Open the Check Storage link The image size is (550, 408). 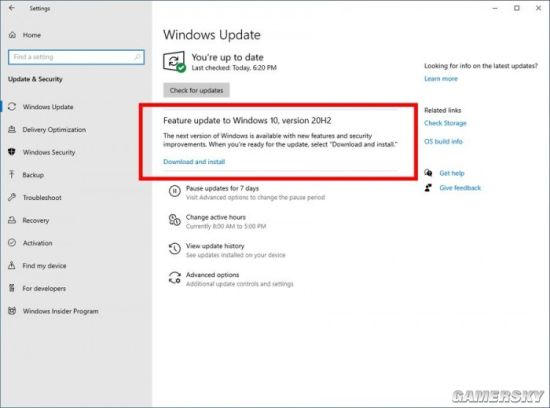click(x=445, y=123)
